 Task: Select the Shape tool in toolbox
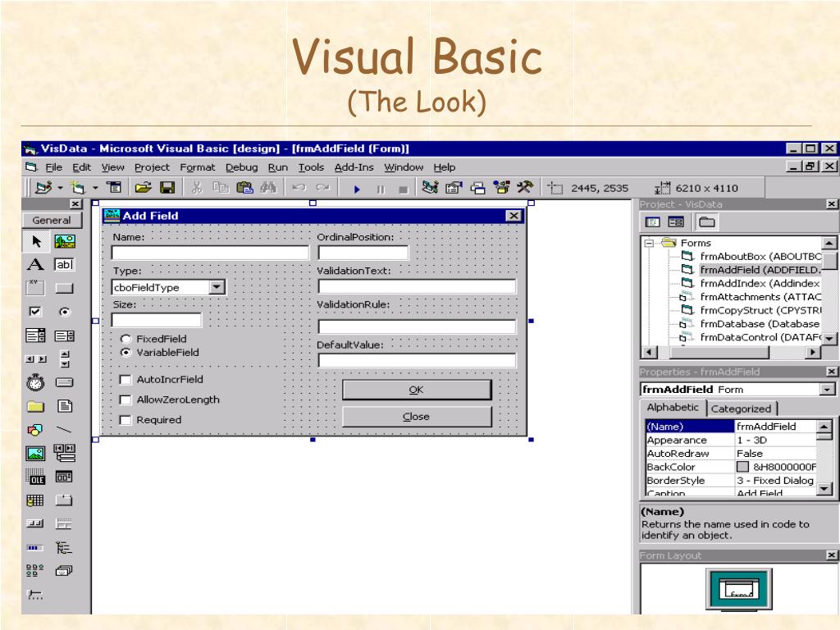coord(35,430)
